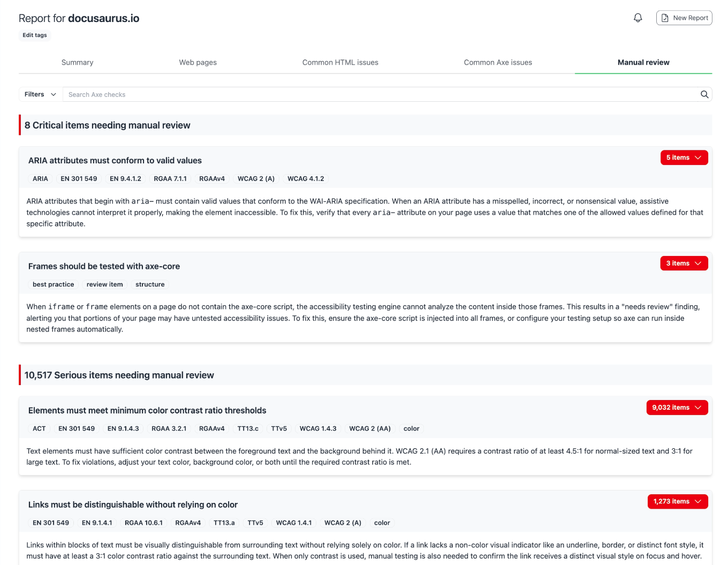Click the best practice tag

pos(54,284)
